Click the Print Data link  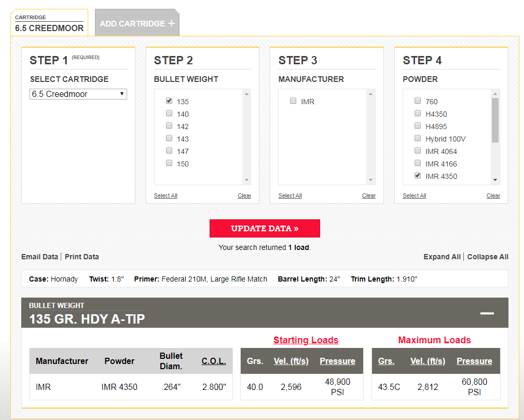coord(82,257)
